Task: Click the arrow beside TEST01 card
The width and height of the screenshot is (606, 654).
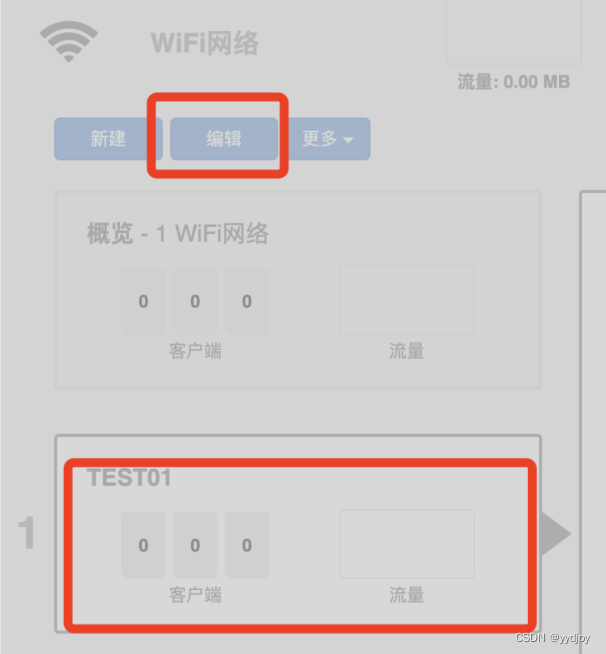Action: [556, 534]
